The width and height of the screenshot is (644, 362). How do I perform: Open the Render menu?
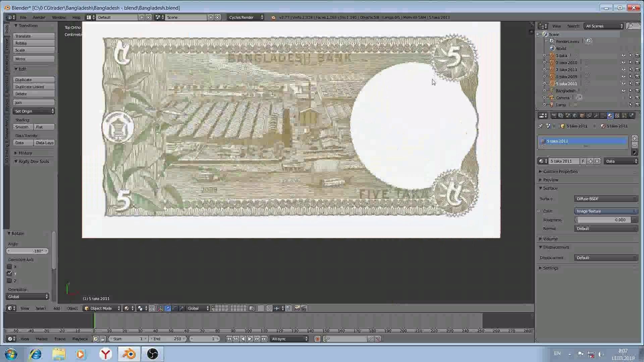(39, 17)
